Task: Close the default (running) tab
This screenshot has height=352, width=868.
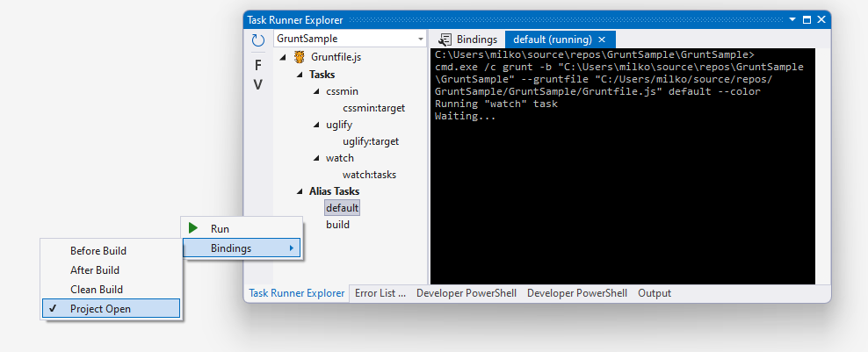Action: pyautogui.click(x=603, y=40)
